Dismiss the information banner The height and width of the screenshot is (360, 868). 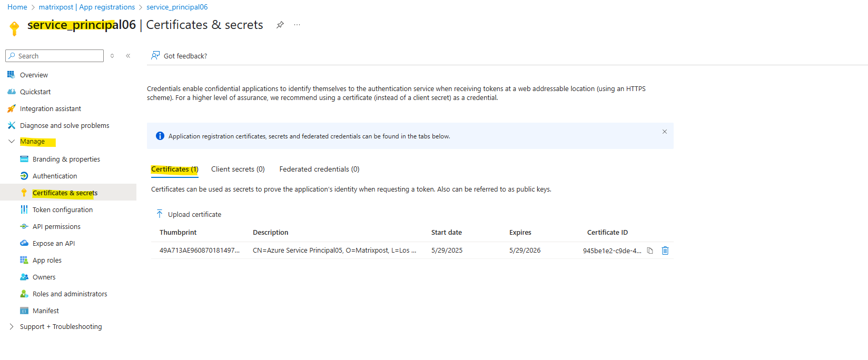(665, 132)
